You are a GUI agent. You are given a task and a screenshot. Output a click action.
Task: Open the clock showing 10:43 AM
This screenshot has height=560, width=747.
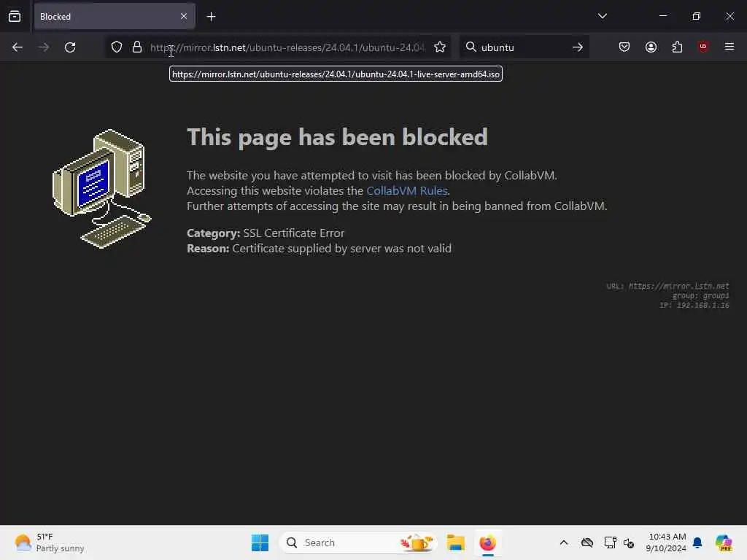(666, 542)
